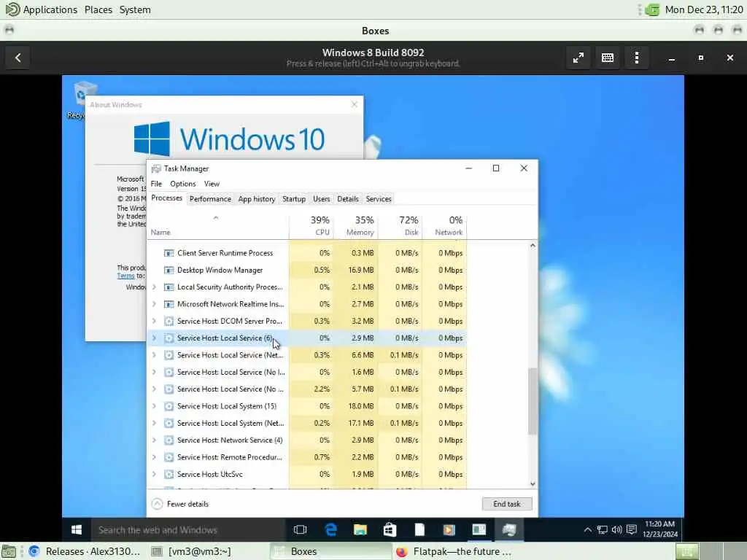The image size is (747, 560).
Task: Click the Task View taskbar icon
Action: point(300,529)
